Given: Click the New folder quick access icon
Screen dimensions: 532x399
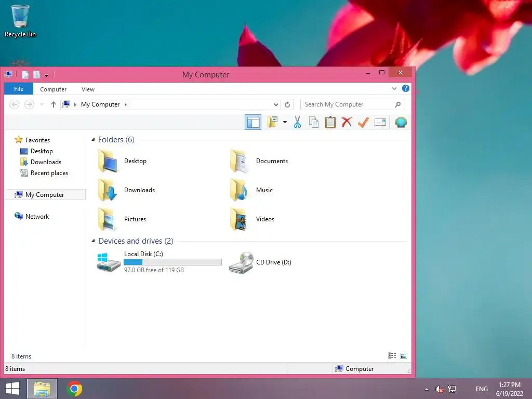Looking at the screenshot, I should (36, 74).
